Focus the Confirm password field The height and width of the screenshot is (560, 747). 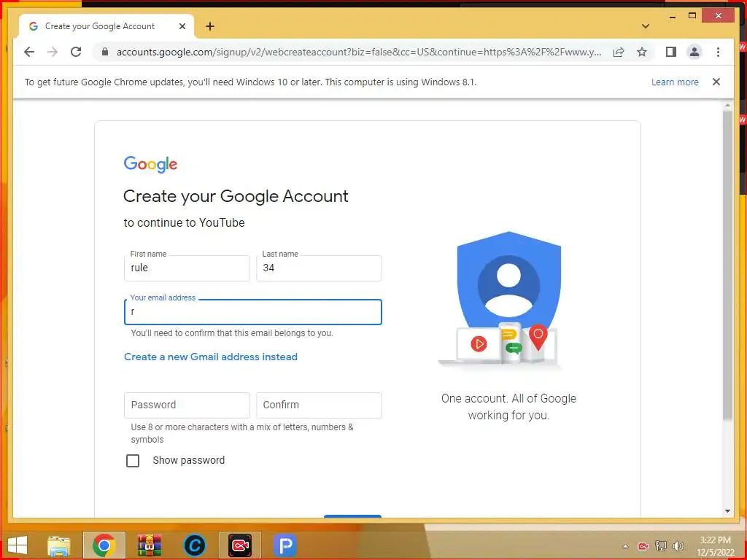coord(319,405)
